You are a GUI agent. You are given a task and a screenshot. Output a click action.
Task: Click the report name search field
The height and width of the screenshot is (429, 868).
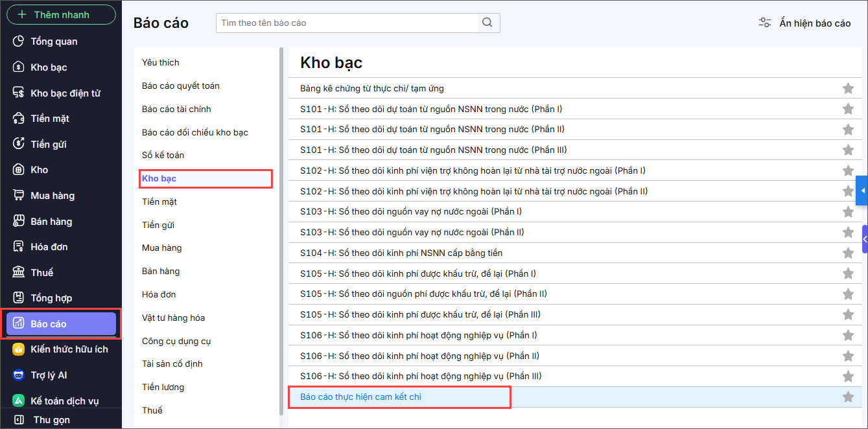[x=347, y=23]
